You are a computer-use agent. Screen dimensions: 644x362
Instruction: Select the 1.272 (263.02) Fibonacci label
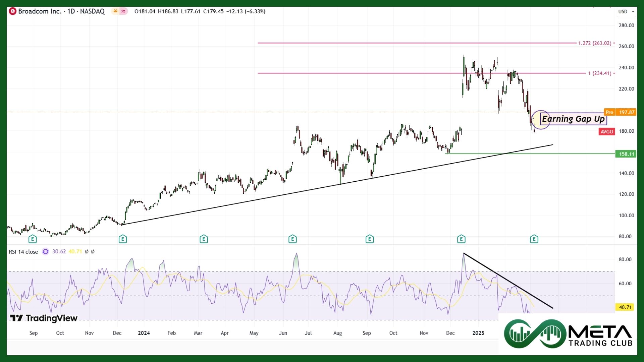[595, 43]
